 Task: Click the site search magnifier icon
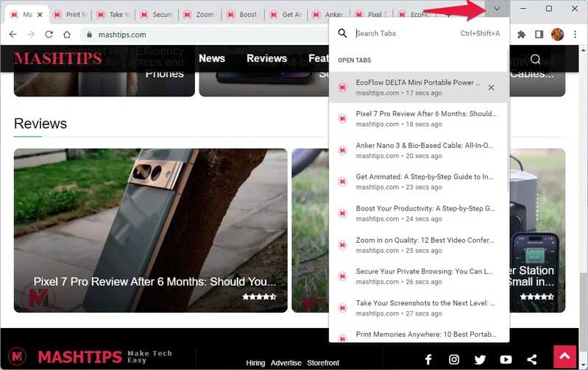pos(535,59)
